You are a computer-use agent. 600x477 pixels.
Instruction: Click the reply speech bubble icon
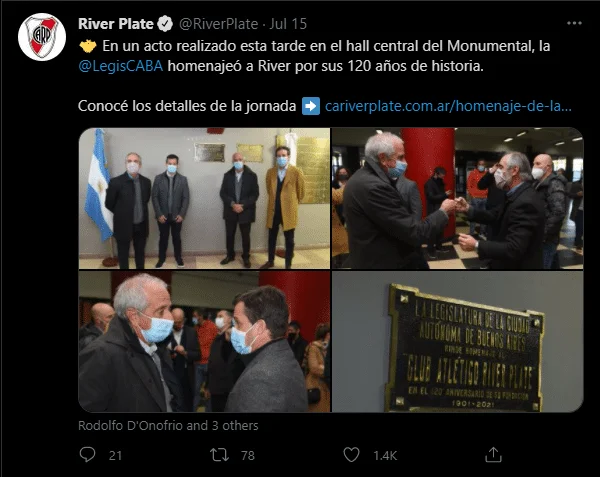coord(87,455)
